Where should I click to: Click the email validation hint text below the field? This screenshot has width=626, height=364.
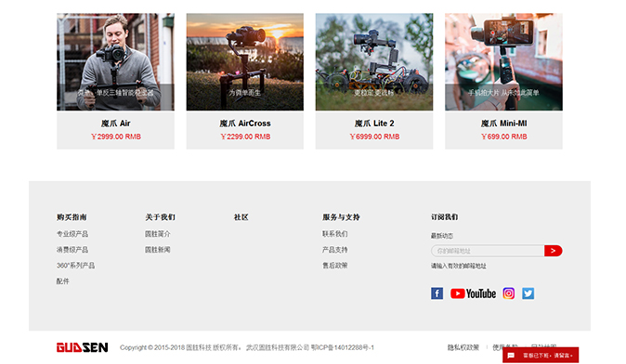point(459,266)
